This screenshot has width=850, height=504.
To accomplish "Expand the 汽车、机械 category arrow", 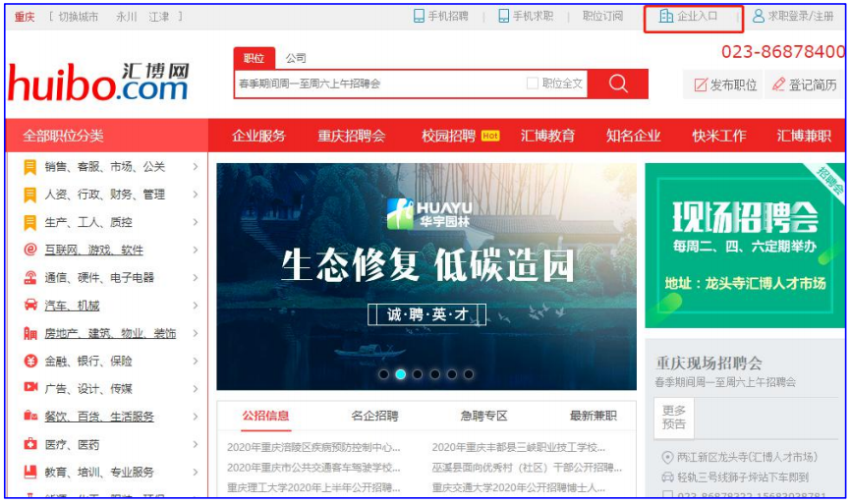I will click(196, 306).
